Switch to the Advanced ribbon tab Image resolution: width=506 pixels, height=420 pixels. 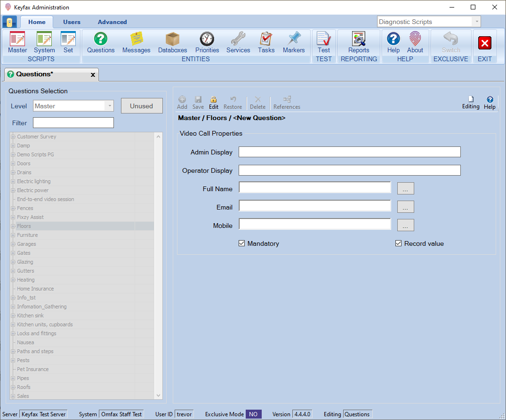(x=112, y=22)
